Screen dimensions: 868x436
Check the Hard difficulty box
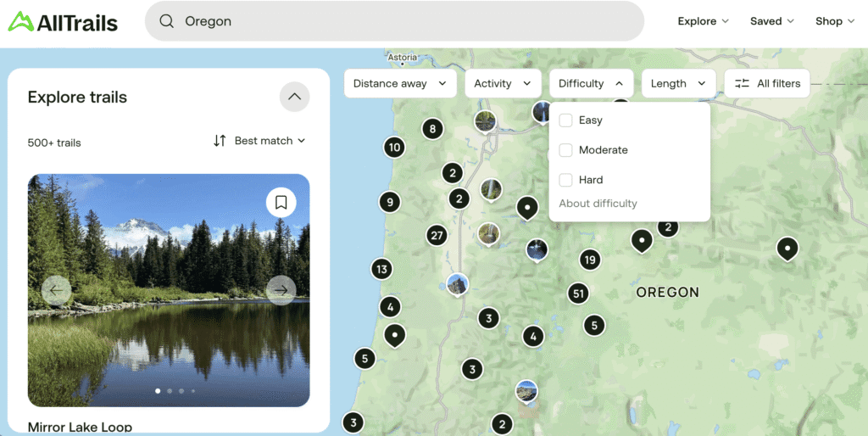(565, 180)
